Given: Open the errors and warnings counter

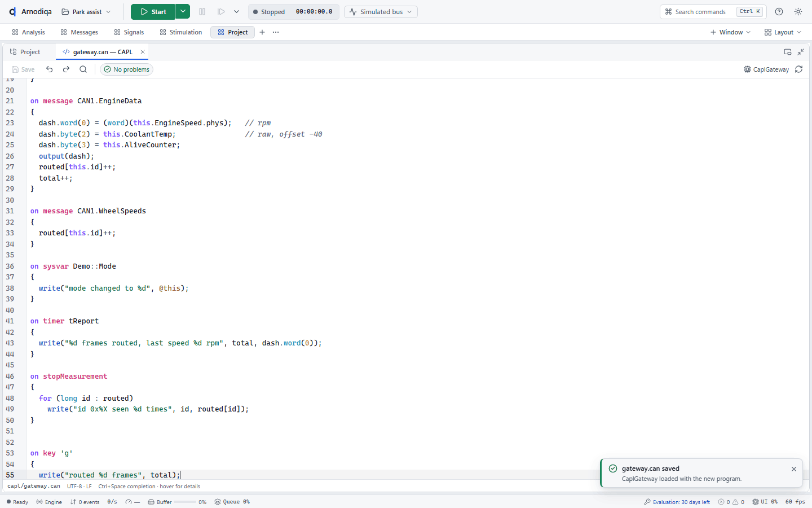Looking at the screenshot, I should point(731,502).
